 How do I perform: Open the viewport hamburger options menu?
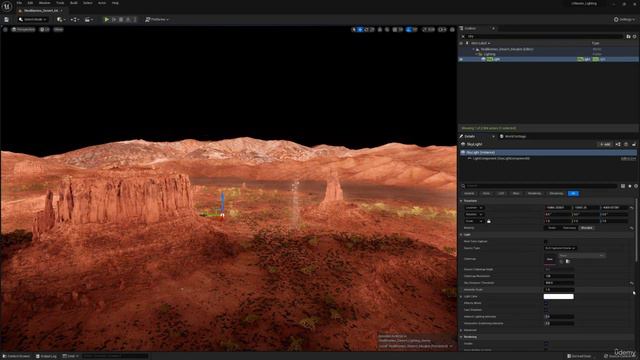click(5, 29)
